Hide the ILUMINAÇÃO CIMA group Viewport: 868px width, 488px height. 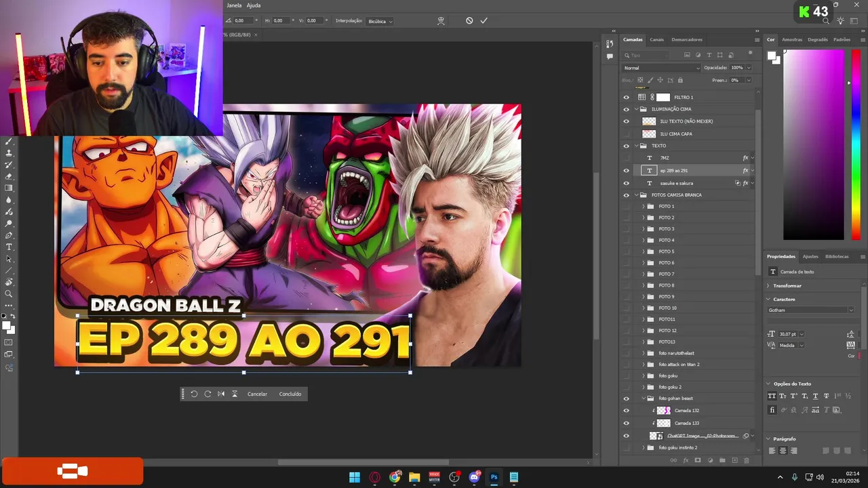tap(626, 109)
